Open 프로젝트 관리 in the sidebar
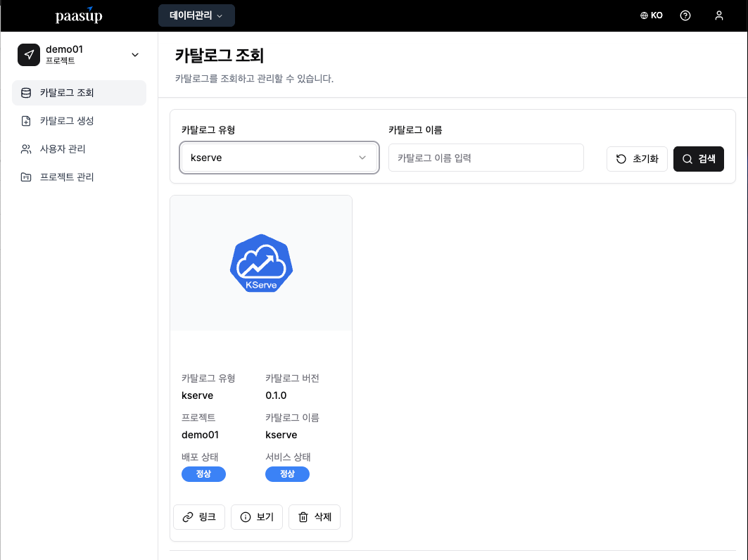This screenshot has width=748, height=560. point(80,177)
